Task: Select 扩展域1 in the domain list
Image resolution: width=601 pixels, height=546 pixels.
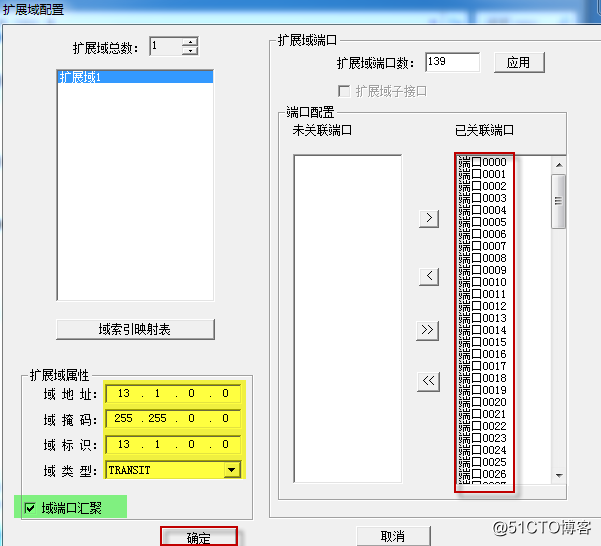Action: click(135, 77)
